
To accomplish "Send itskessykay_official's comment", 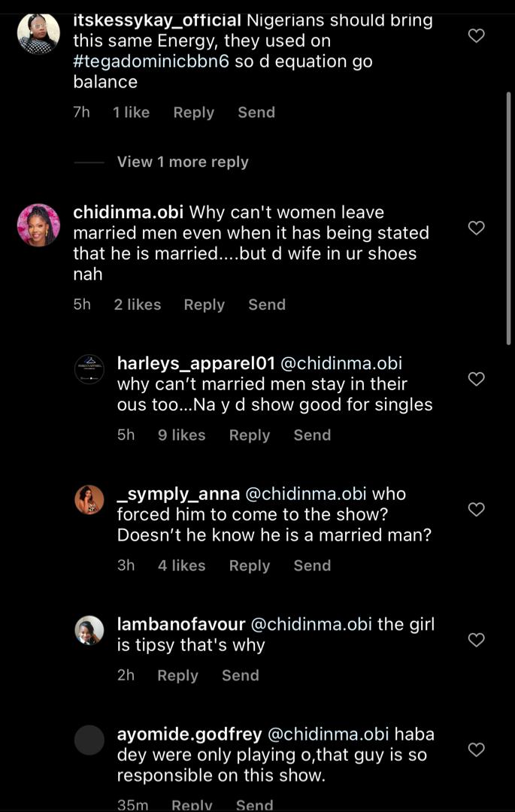I will point(256,112).
